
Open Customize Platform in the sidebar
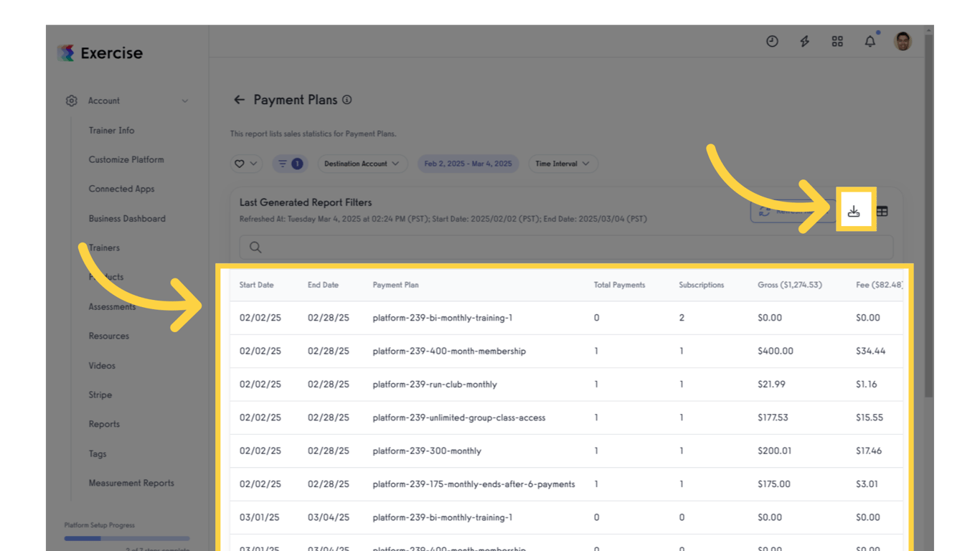click(x=126, y=160)
